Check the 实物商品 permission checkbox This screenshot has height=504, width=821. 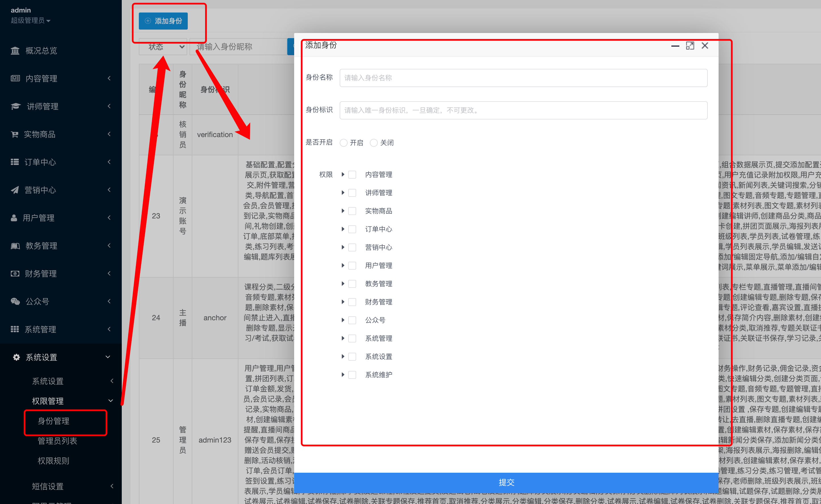coord(352,211)
